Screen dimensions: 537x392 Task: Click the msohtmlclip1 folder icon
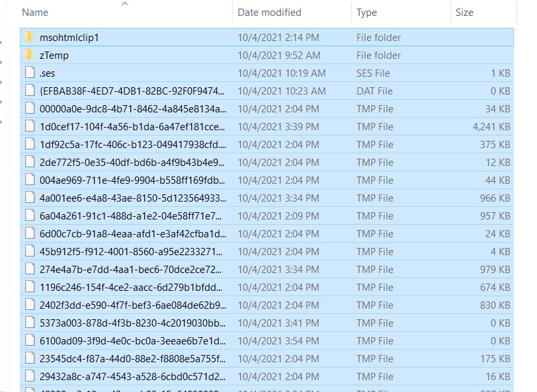coord(29,38)
